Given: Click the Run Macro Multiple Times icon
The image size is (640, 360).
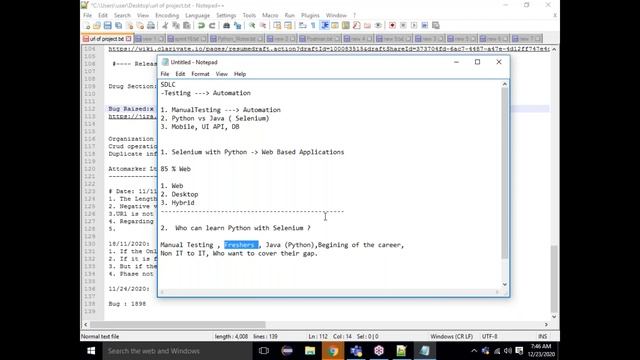Looking at the screenshot, I should click(425, 25).
